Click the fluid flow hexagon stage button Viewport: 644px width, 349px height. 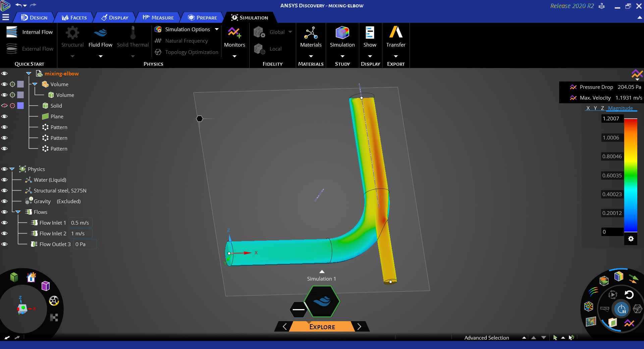point(322,301)
